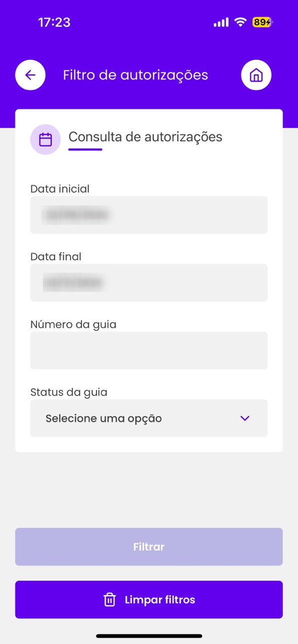This screenshot has height=644, width=298.
Task: Tap the calendar icon beside Consulta de autorizações
Action: tap(45, 139)
